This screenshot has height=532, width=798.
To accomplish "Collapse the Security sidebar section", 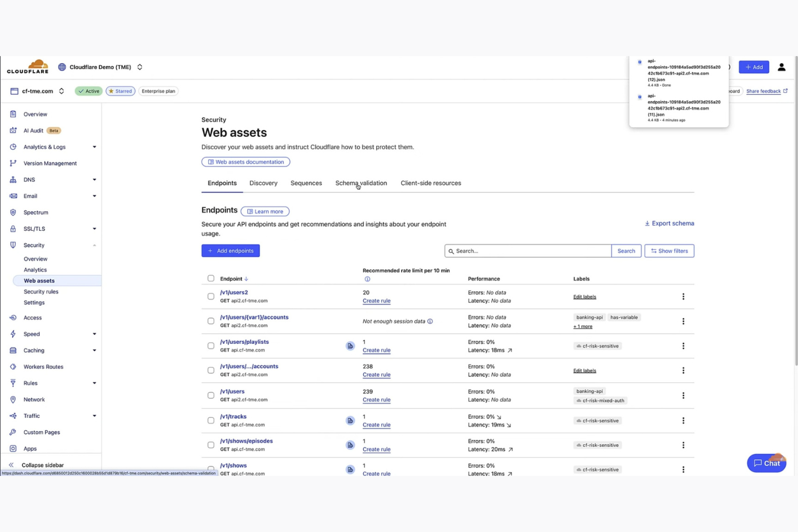I will (x=94, y=245).
